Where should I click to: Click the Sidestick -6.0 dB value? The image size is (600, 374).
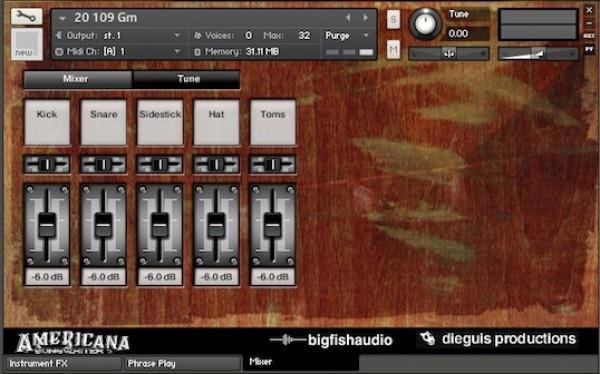[160, 277]
